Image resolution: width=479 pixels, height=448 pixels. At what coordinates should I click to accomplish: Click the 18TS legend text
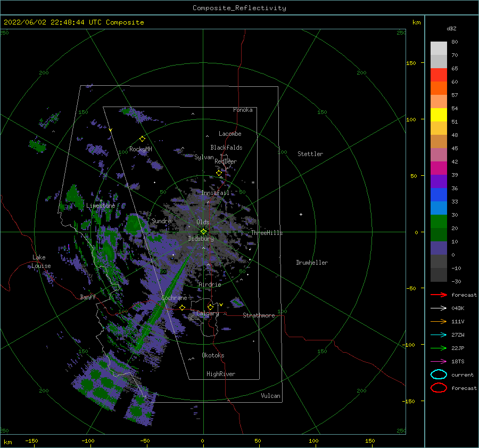tap(458, 362)
